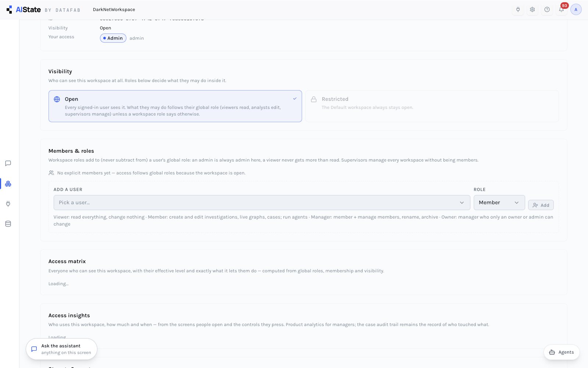
Task: Click the "Access insights" heading
Action: (x=69, y=315)
